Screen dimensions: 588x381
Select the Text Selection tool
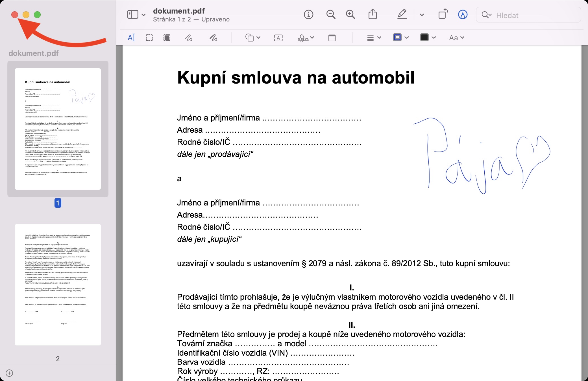click(x=132, y=38)
